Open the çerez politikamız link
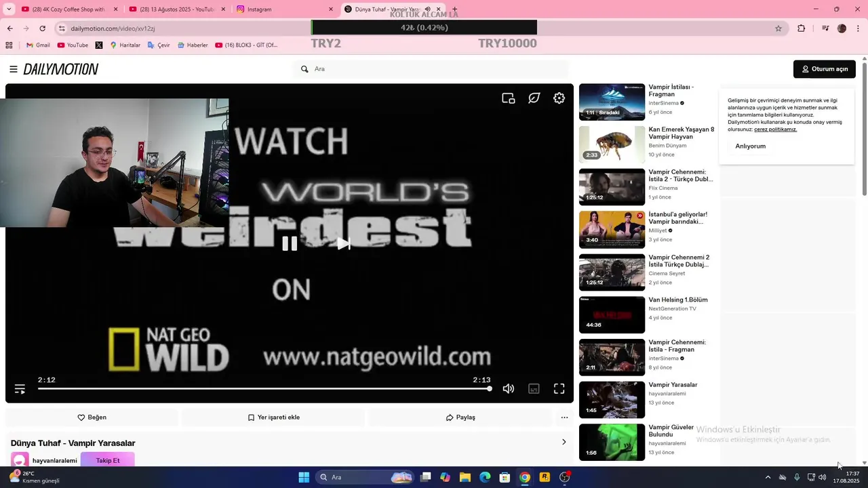This screenshot has height=488, width=868. 775,129
